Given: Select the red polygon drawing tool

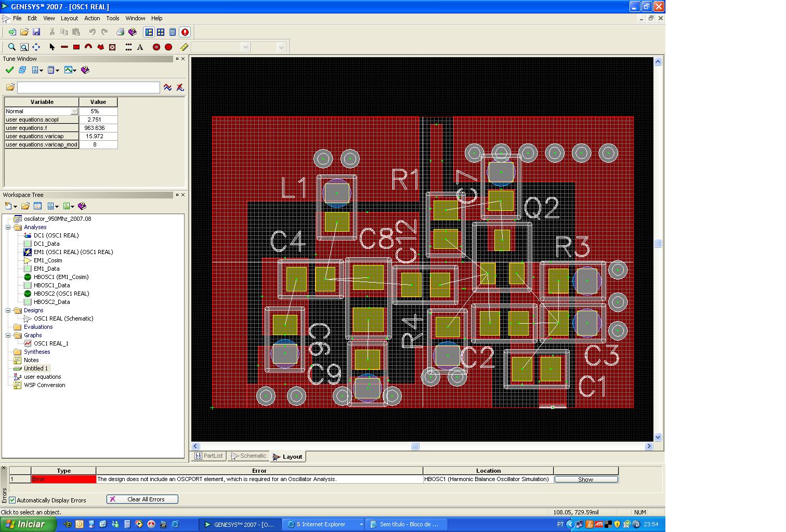Looking at the screenshot, I should pyautogui.click(x=100, y=47).
